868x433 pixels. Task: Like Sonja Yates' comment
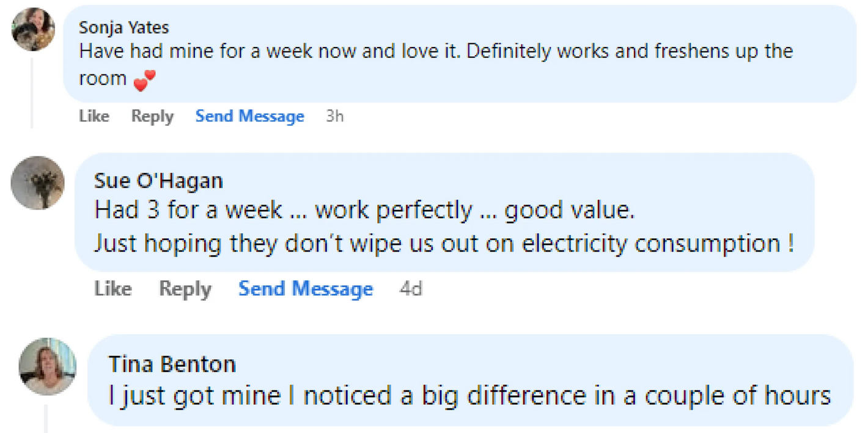click(94, 116)
